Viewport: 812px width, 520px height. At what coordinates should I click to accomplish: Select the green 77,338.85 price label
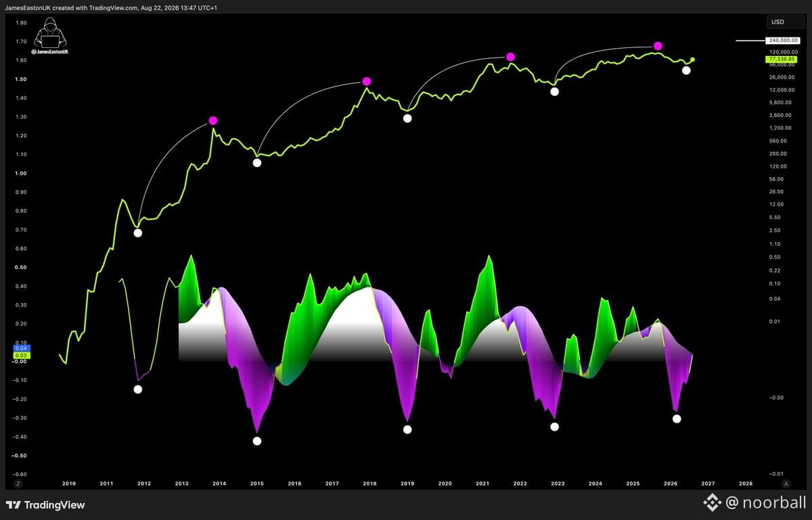[x=781, y=60]
